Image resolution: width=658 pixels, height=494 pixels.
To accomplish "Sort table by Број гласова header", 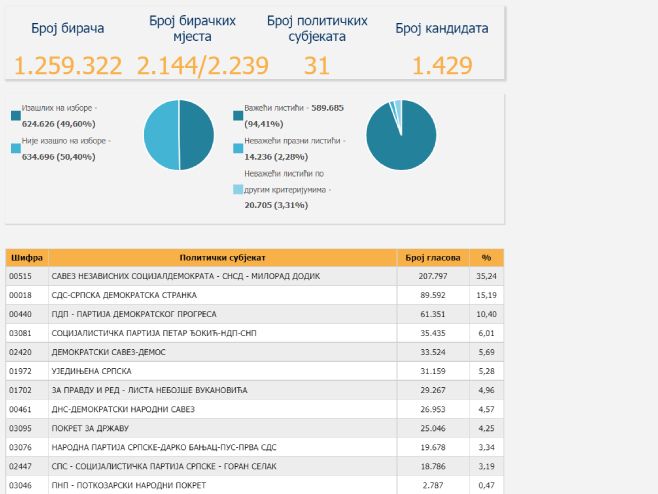I will [430, 257].
